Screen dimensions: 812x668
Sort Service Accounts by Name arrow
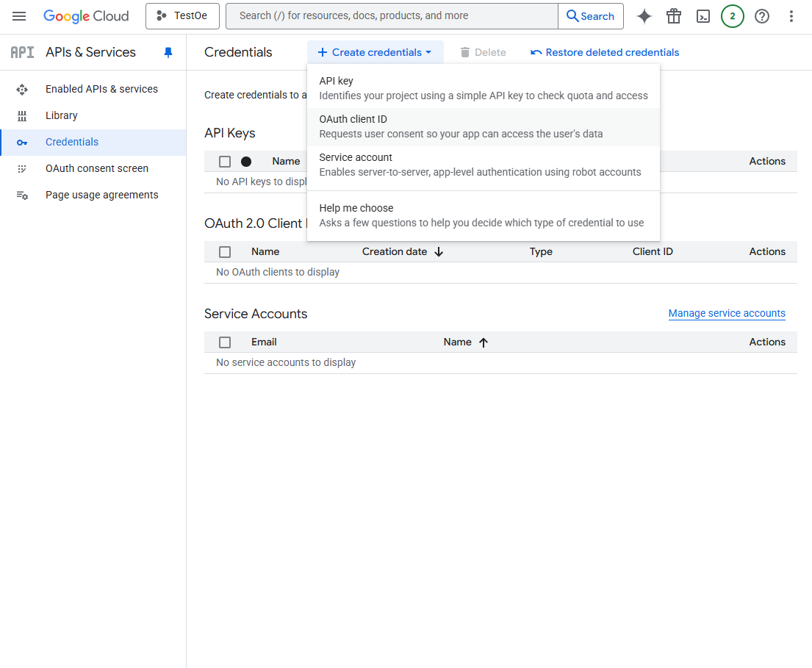(484, 342)
